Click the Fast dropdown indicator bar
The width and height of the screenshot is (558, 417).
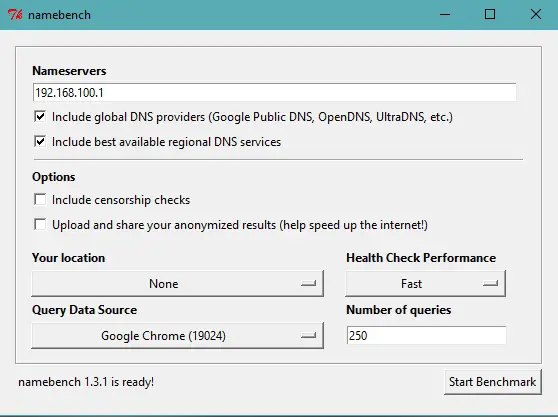490,284
